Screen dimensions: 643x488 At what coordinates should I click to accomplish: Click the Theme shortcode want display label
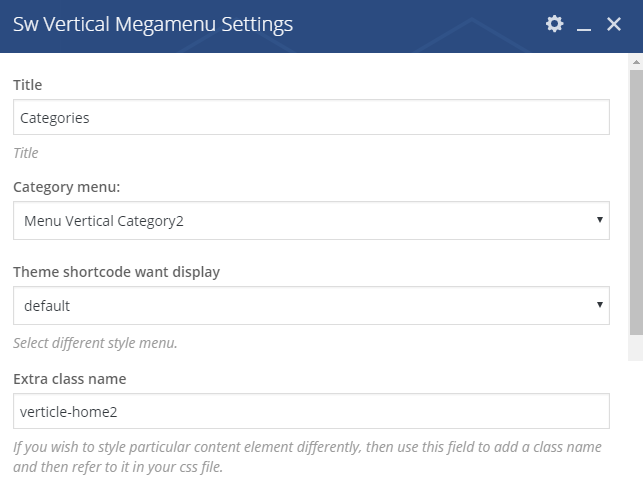[116, 272]
